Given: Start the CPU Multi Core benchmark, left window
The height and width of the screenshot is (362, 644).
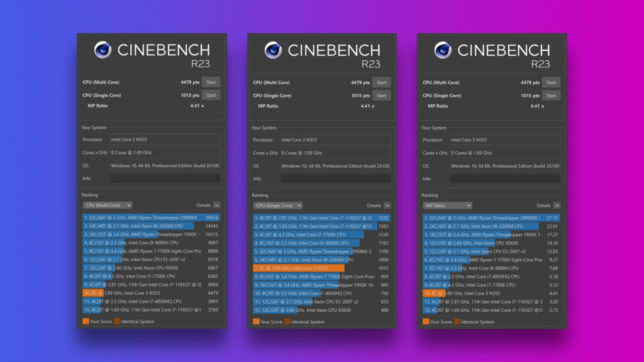Looking at the screenshot, I should [211, 82].
